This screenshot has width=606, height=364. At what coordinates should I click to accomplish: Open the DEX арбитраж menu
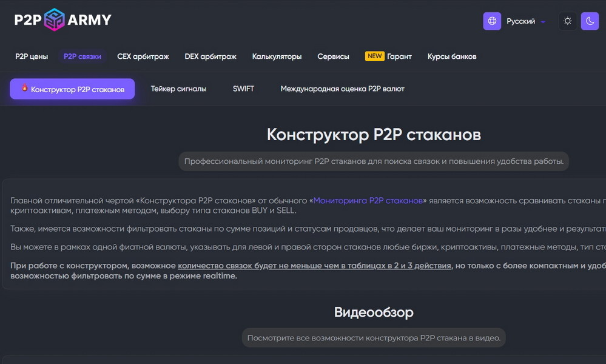210,56
